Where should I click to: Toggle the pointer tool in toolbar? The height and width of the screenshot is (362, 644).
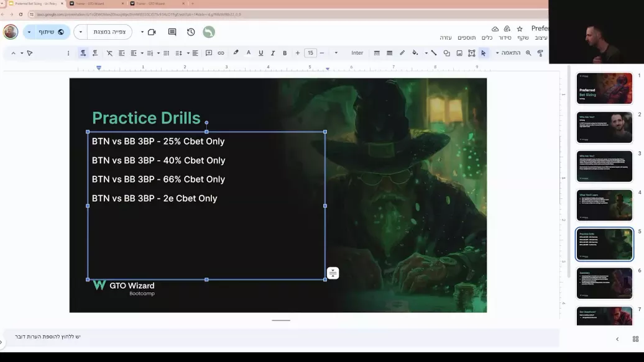(30, 53)
